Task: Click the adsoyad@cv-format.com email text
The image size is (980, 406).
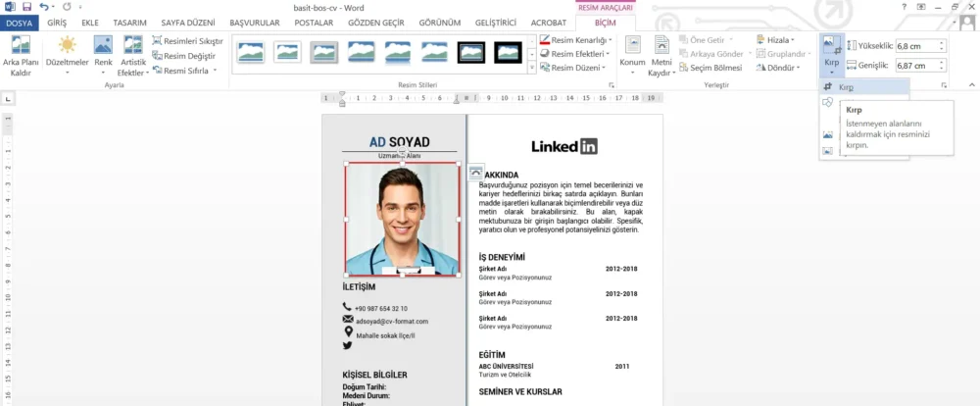Action: pos(391,322)
